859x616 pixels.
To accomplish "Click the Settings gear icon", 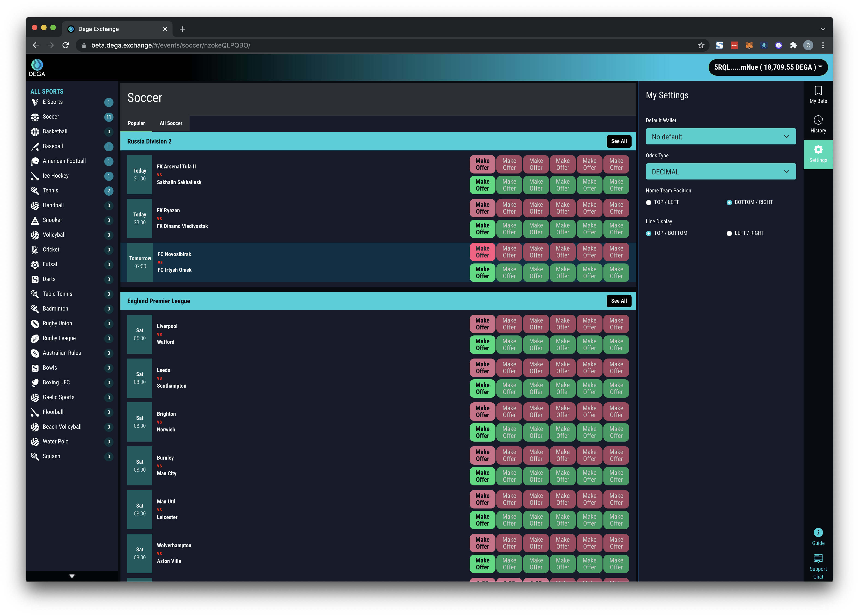I will point(818,150).
